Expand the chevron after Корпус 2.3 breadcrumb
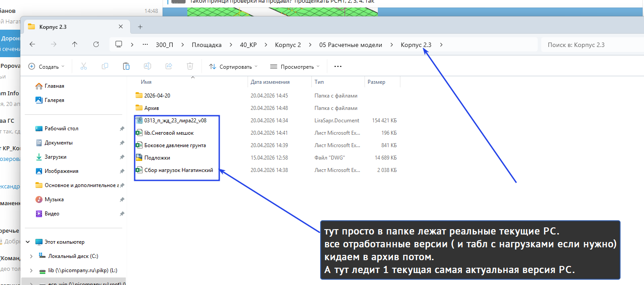644x285 pixels. point(441,45)
